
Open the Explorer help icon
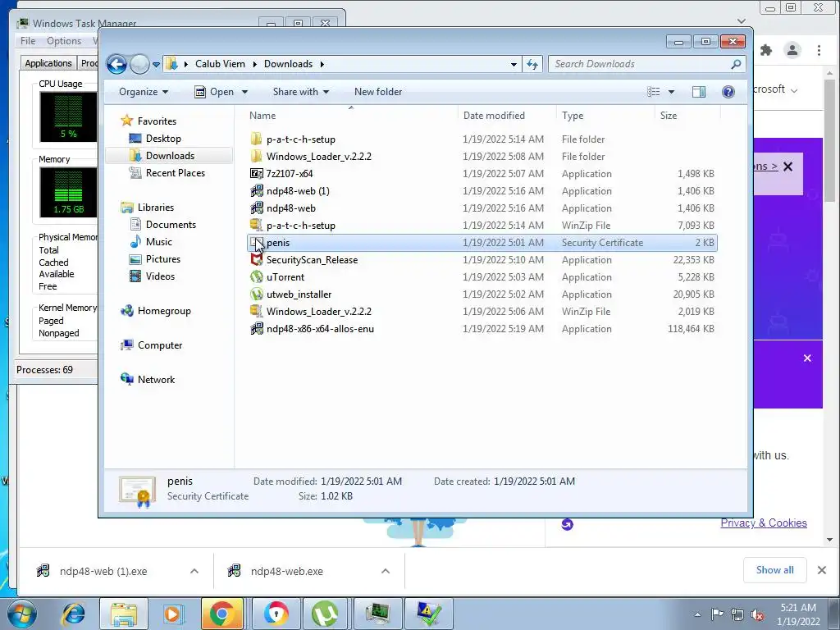point(728,92)
